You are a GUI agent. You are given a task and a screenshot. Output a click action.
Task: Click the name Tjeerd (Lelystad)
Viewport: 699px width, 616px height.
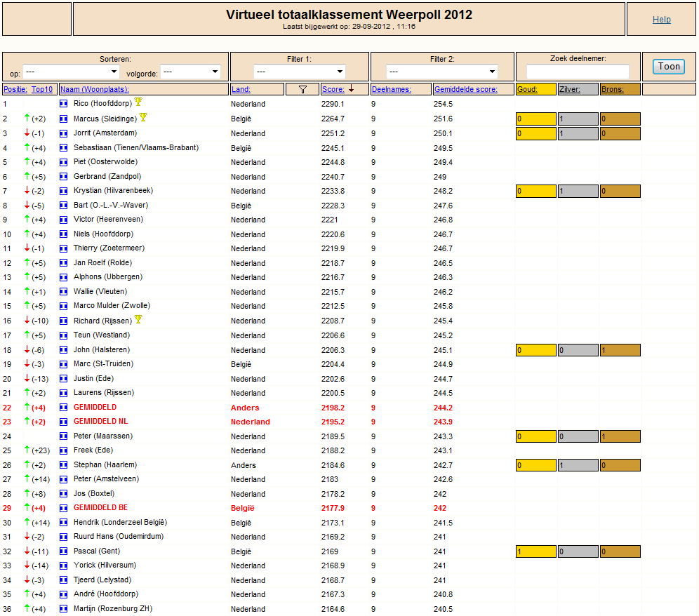click(102, 580)
